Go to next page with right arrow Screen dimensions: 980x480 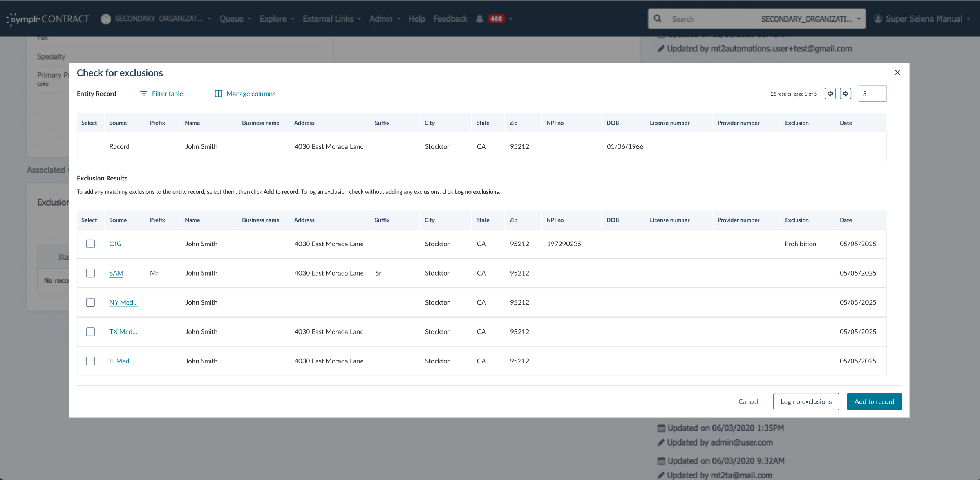pyautogui.click(x=845, y=94)
